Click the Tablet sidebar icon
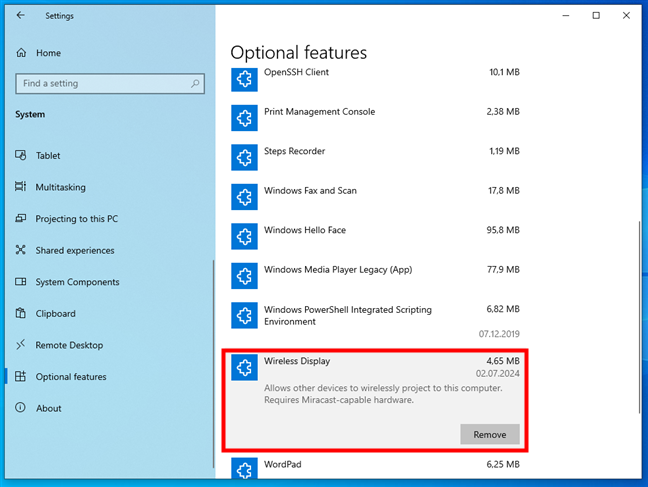This screenshot has height=487, width=648. [x=21, y=155]
